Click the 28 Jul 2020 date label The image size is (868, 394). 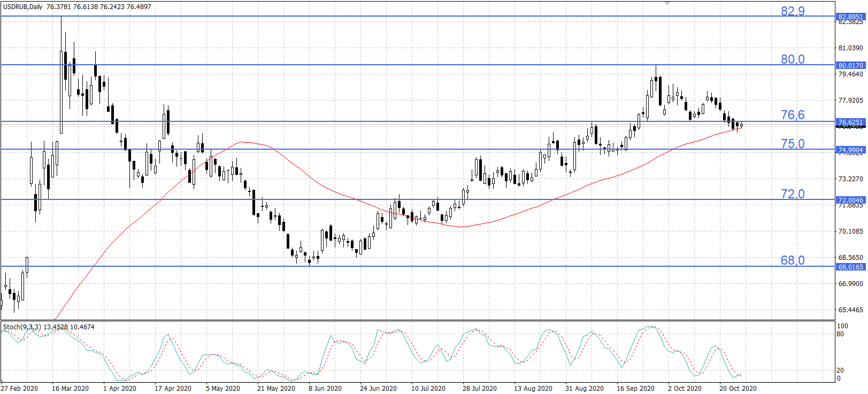point(480,389)
